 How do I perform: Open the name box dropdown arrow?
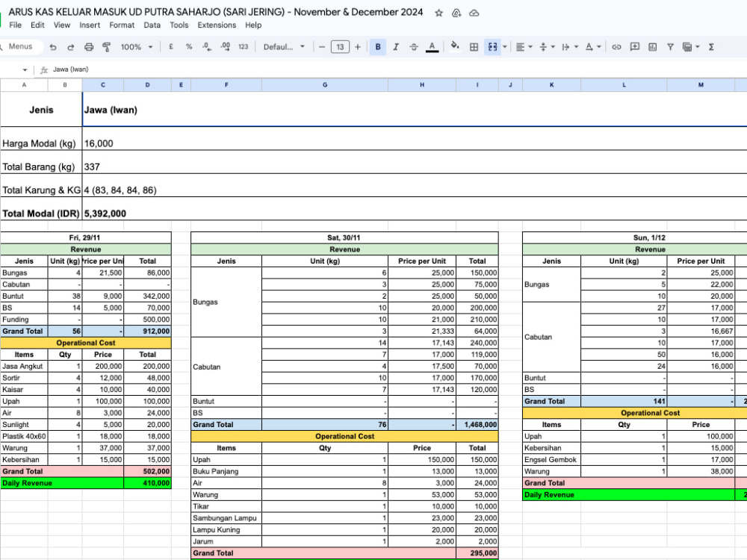click(x=25, y=69)
